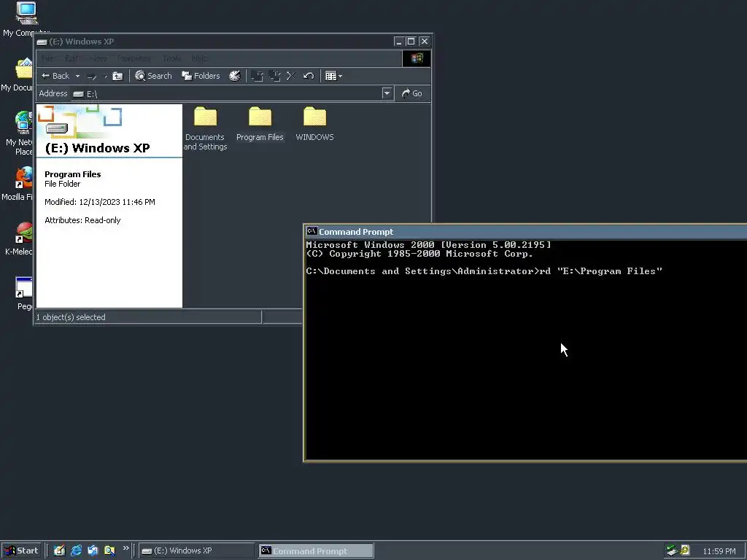The image size is (747, 560).
Task: Open the History toolbar icon
Action: coord(235,76)
